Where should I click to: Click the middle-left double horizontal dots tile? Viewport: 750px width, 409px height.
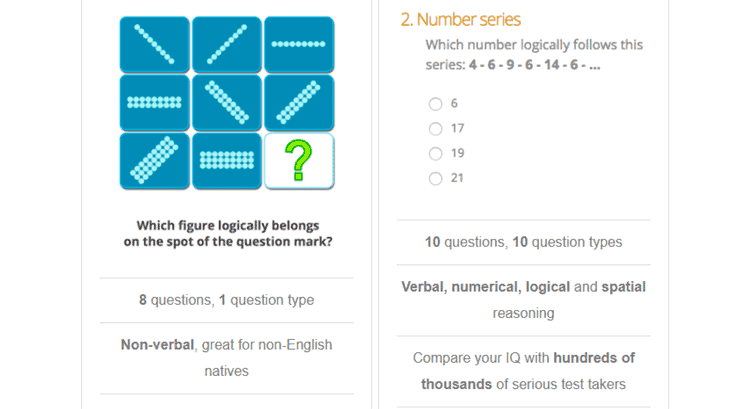coord(154,103)
